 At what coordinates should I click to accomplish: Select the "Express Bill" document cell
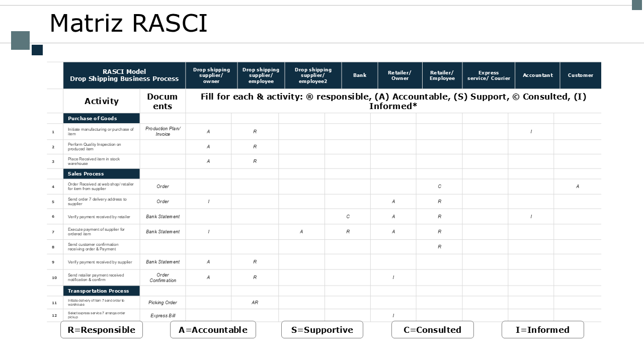coord(163,316)
